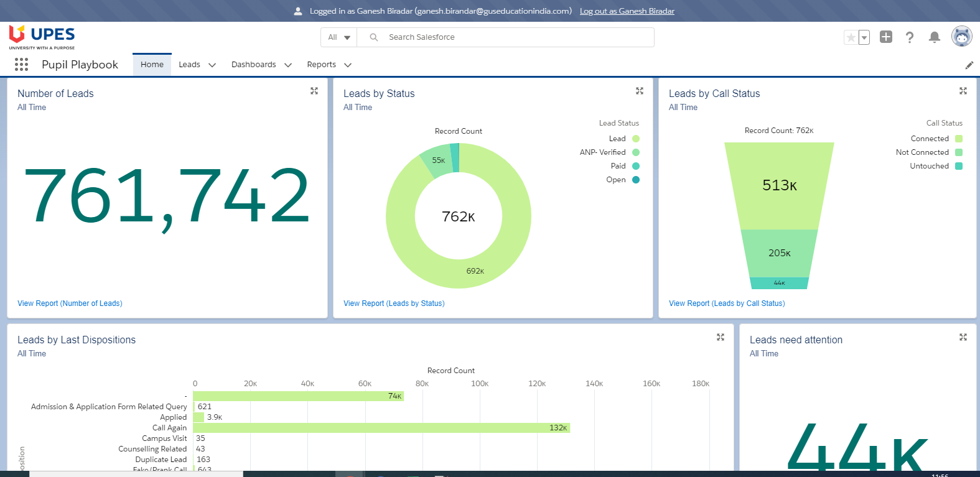Expand the Leads need attention component
This screenshot has width=980, height=477.
coord(963,337)
